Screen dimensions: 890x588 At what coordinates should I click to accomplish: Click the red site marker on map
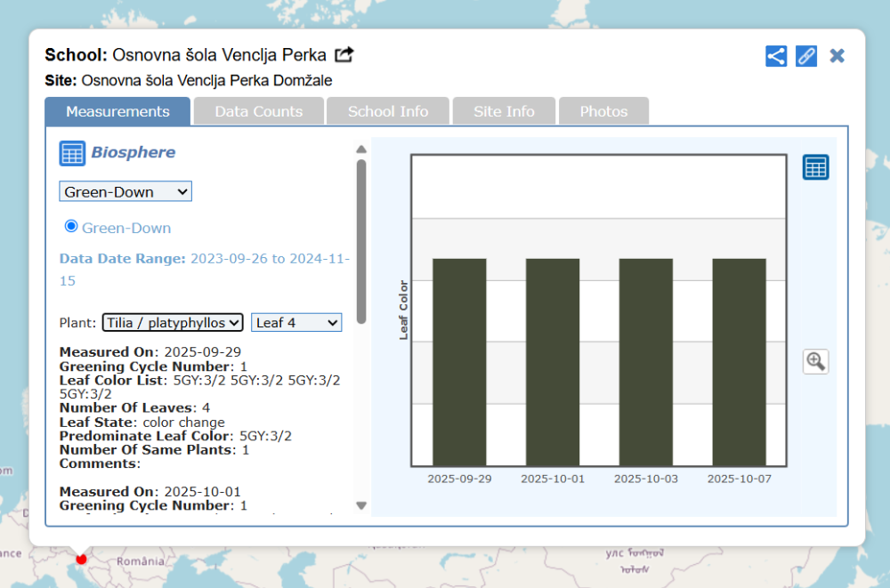pos(81,559)
